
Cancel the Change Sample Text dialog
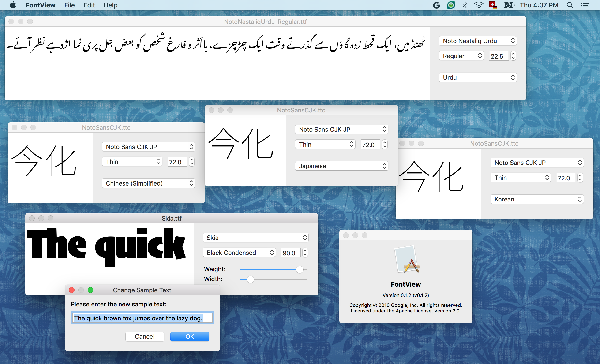[x=145, y=337]
